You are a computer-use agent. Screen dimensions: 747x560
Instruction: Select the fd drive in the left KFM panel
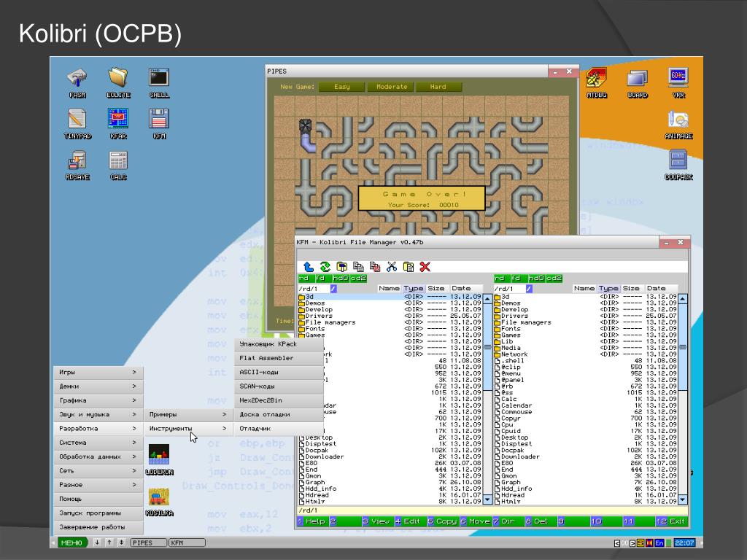coord(323,278)
